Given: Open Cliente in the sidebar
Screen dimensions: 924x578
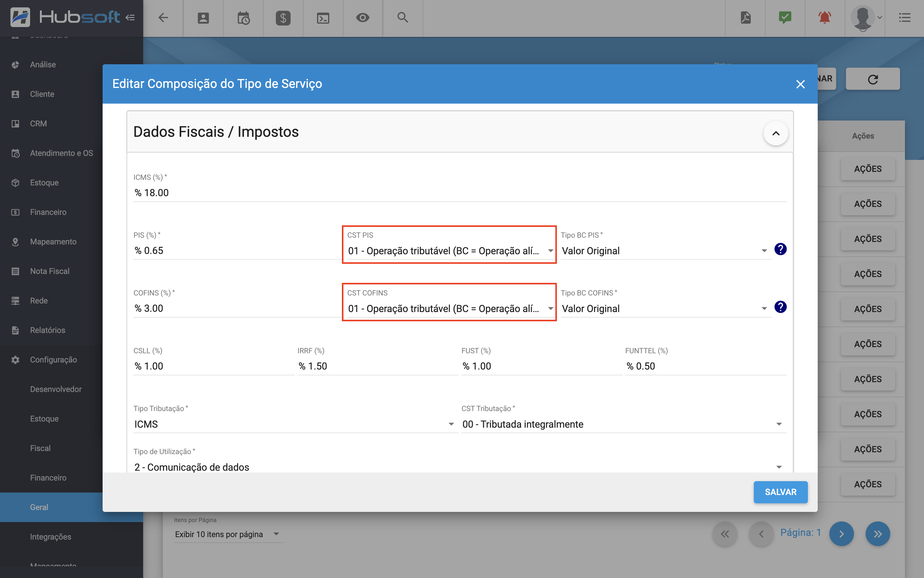Looking at the screenshot, I should click(x=42, y=94).
